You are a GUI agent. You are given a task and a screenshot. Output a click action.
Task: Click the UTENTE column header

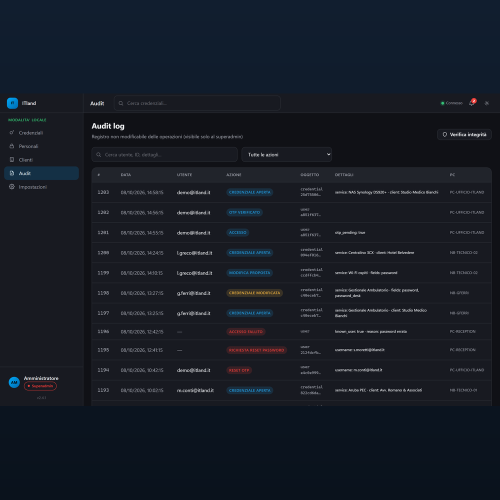184,175
